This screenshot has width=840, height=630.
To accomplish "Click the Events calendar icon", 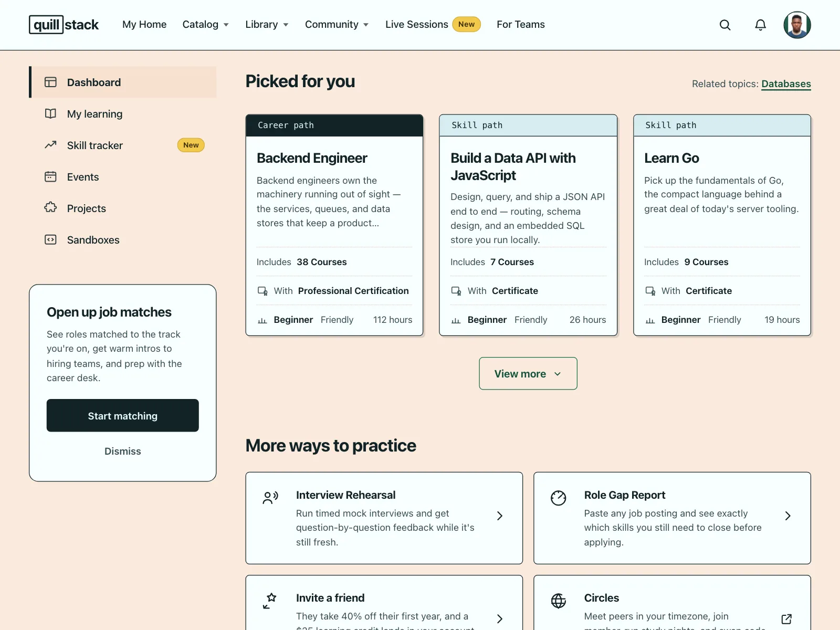I will pyautogui.click(x=50, y=176).
